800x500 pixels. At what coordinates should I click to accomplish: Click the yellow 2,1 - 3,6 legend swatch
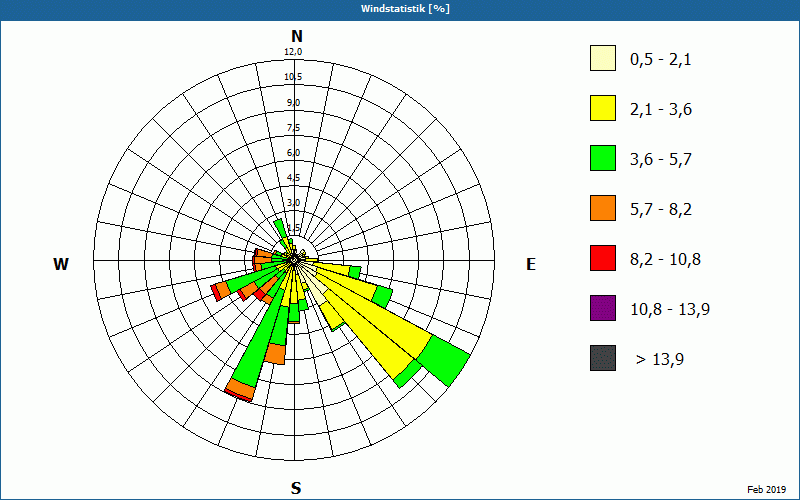(603, 108)
